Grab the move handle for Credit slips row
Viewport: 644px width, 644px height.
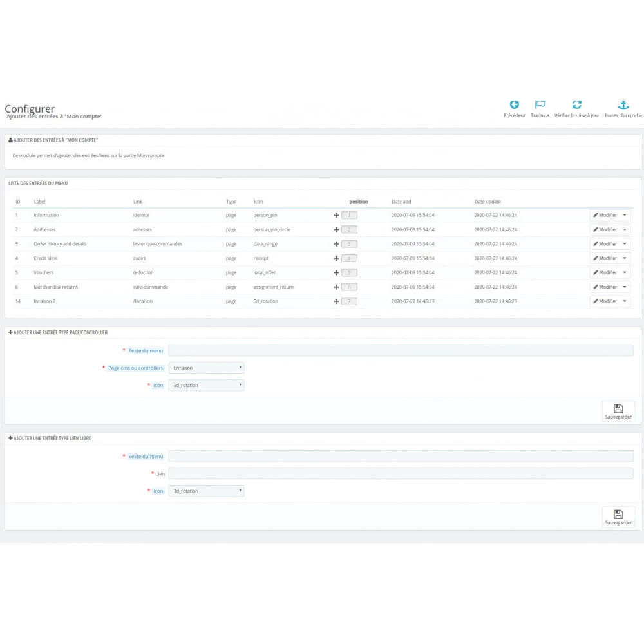[336, 258]
